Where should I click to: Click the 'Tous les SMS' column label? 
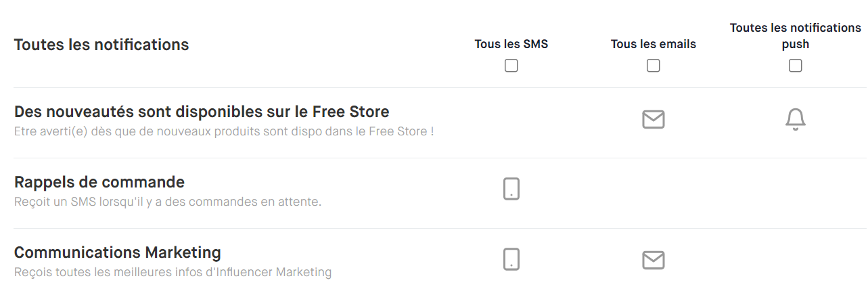511,45
